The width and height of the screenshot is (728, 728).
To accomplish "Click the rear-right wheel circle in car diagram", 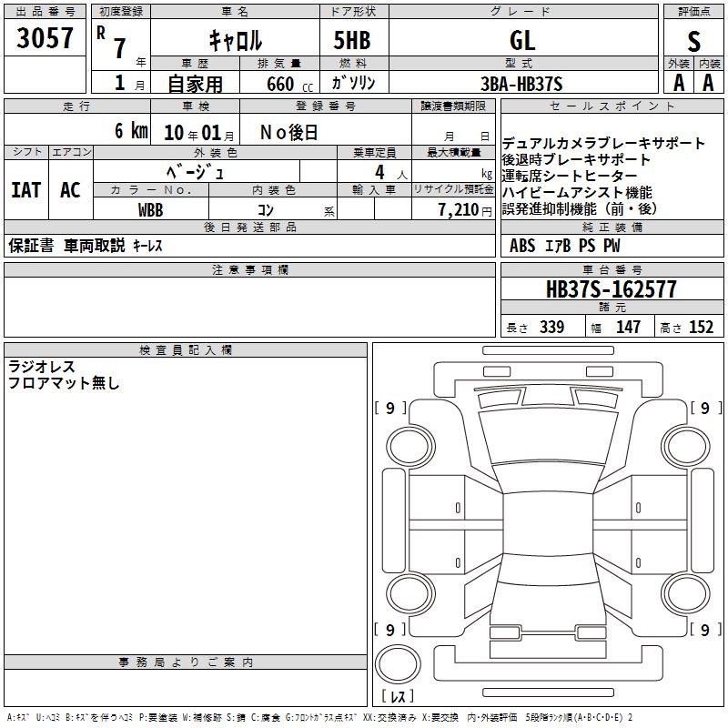I will pos(685,593).
